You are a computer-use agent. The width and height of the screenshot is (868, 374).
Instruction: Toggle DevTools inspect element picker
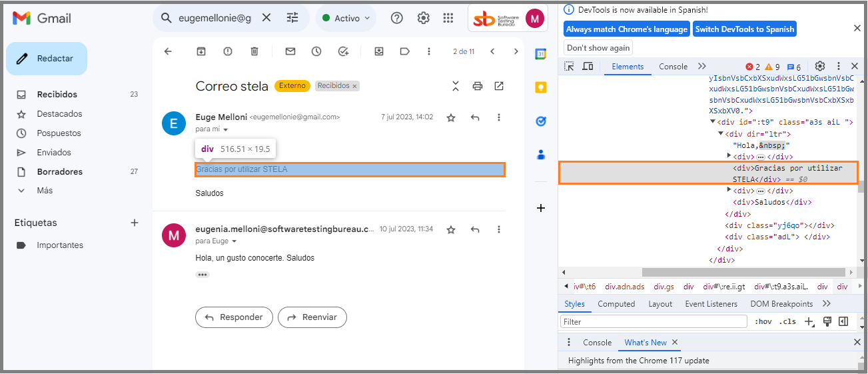[x=569, y=66]
